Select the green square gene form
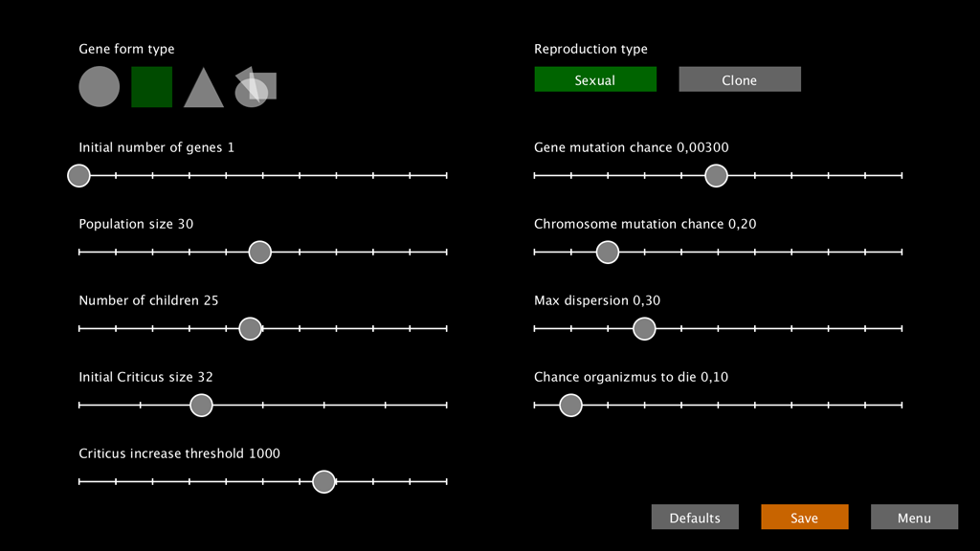The height and width of the screenshot is (551, 980). tap(151, 87)
